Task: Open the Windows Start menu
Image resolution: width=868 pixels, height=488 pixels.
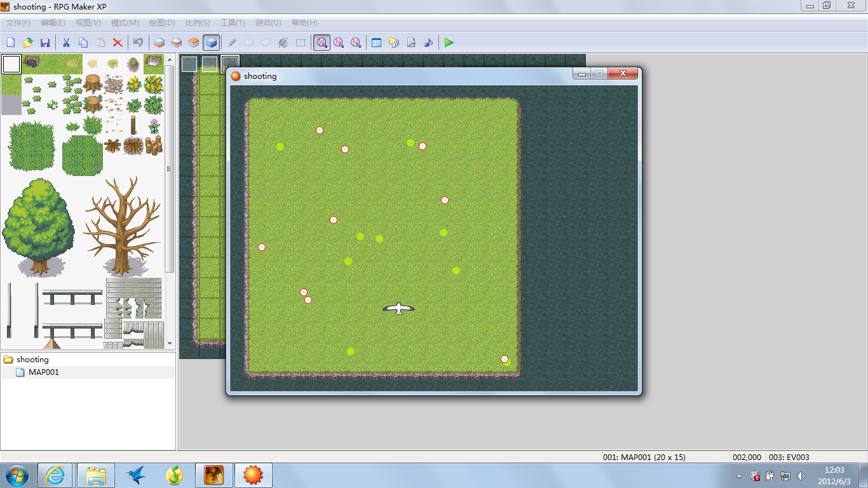Action: [17, 475]
